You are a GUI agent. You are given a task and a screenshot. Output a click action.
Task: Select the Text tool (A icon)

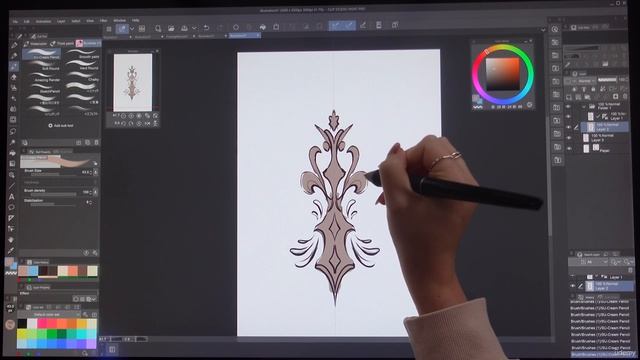12,197
